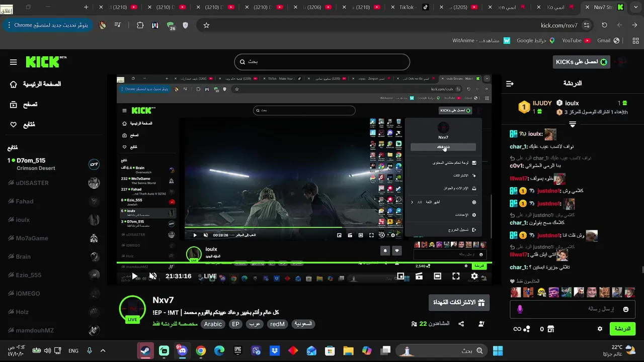The image size is (644, 362).
Task: Cast the stream to a device
Action: (x=419, y=276)
